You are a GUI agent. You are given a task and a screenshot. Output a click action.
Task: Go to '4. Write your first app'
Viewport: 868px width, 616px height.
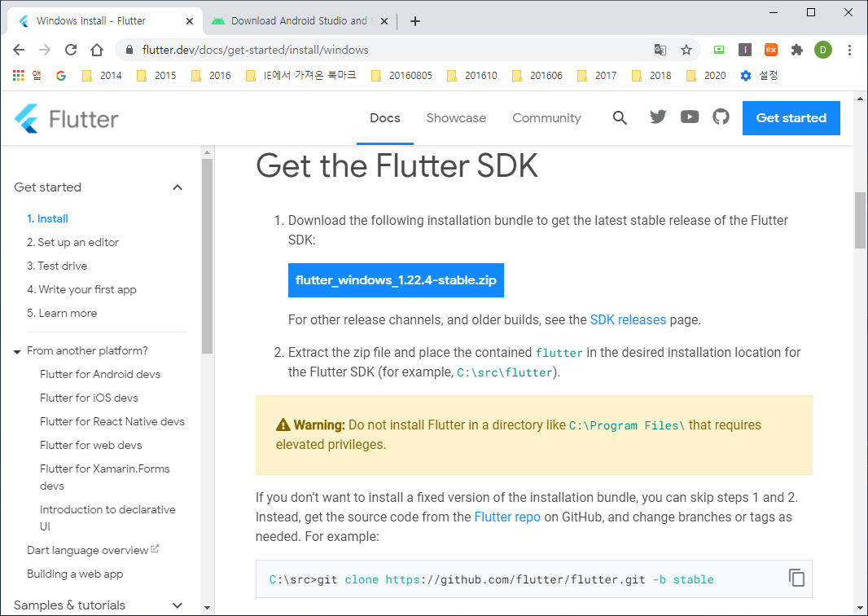pos(81,290)
